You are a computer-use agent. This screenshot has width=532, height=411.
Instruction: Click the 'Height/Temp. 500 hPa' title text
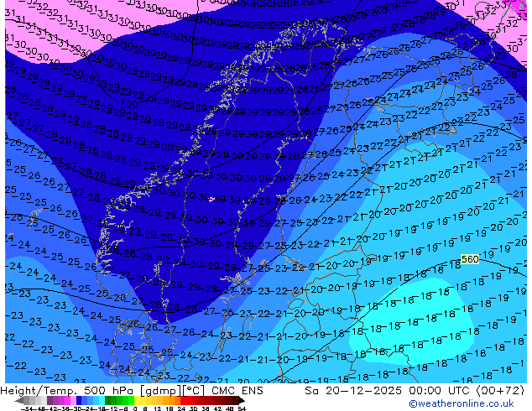(x=68, y=391)
